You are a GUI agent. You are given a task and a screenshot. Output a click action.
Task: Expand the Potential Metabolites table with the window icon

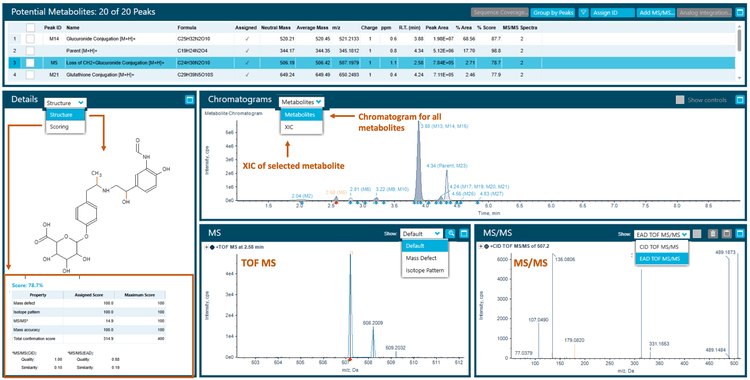(x=740, y=13)
